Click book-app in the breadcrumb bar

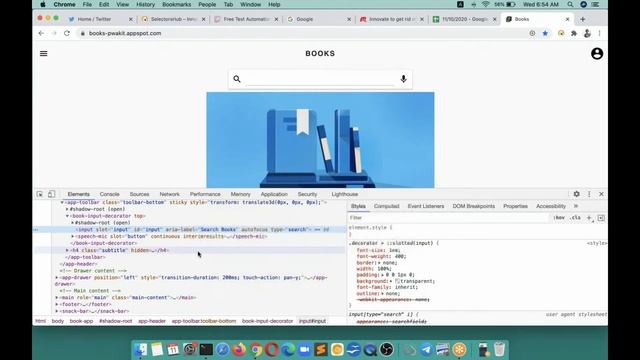coord(81,321)
